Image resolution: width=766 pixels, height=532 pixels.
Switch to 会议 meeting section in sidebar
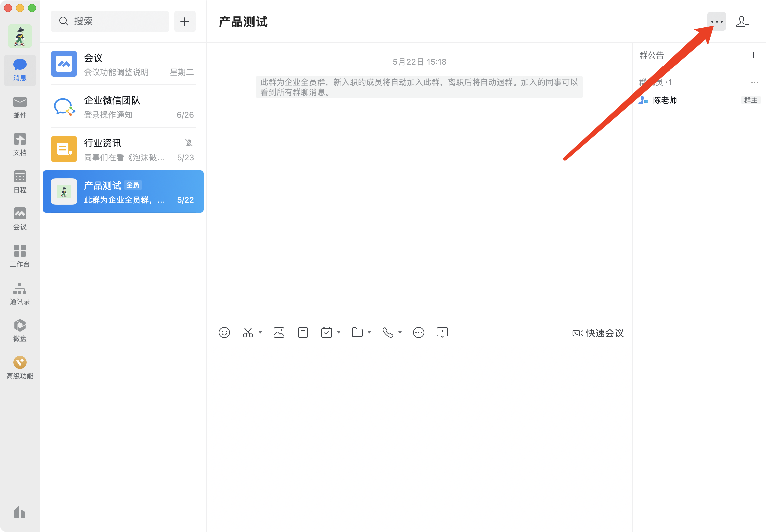[20, 219]
